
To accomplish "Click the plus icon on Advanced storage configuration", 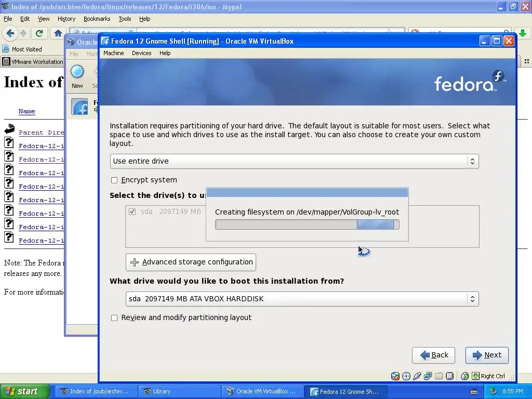I will pyautogui.click(x=135, y=262).
